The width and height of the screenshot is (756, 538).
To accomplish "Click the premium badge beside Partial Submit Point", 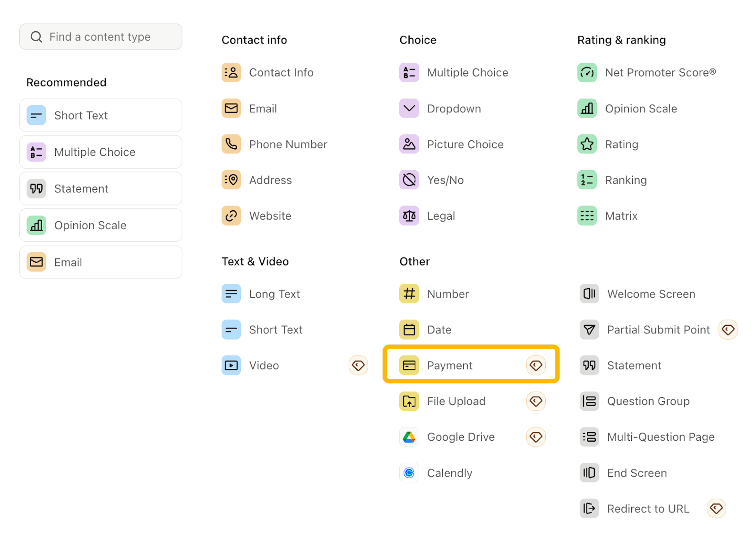I will pyautogui.click(x=728, y=330).
